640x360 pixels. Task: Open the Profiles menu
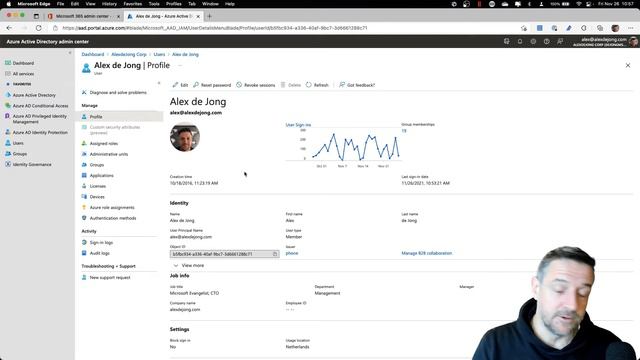coord(173,4)
